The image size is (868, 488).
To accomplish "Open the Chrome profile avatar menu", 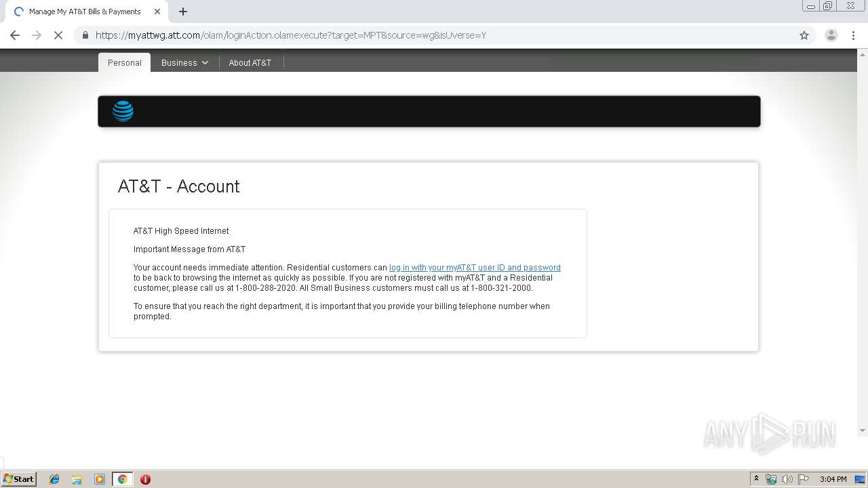I will tap(831, 35).
